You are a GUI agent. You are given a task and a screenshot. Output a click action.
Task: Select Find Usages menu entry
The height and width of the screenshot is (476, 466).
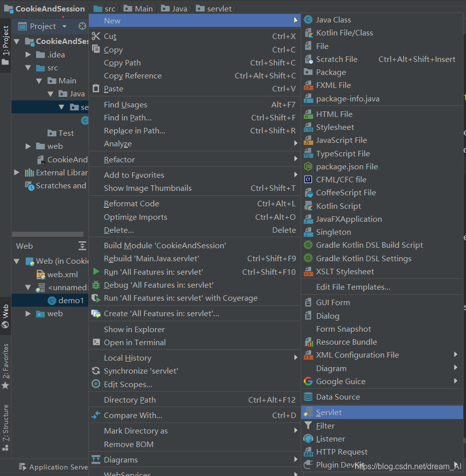point(194,104)
